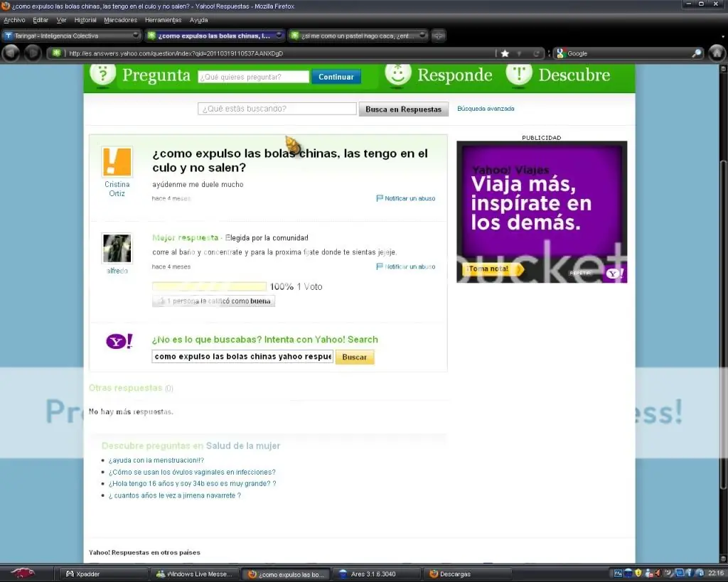728x582 pixels.
Task: Bookmark this page with the star icon
Action: (505, 53)
